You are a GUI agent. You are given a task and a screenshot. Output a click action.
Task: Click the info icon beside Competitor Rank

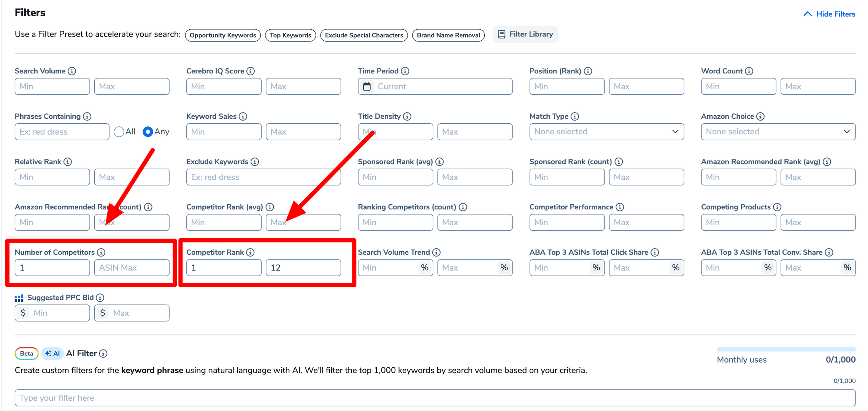click(x=250, y=252)
